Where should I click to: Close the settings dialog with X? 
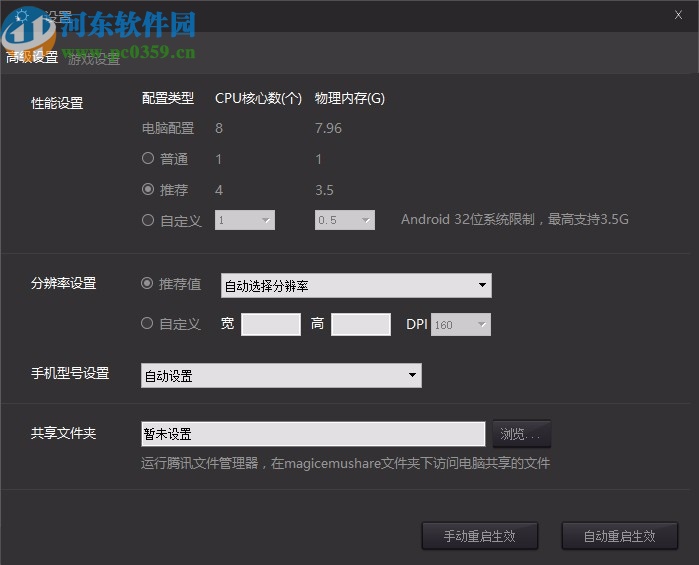pyautogui.click(x=678, y=15)
